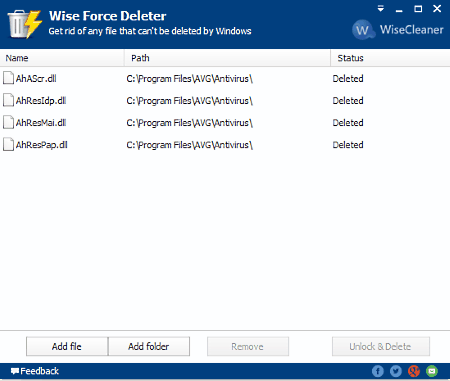This screenshot has height=381, width=450.
Task: Sort list by Name column header
Action: pos(62,58)
